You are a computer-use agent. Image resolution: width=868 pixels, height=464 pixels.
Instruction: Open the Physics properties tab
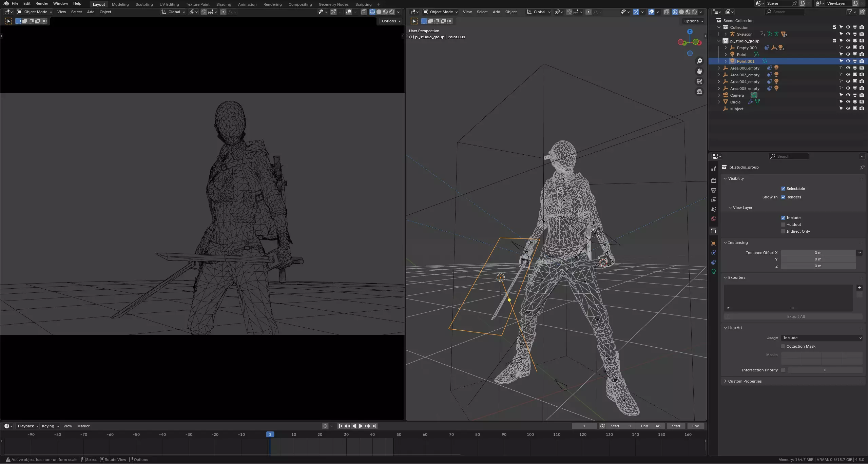point(714,253)
